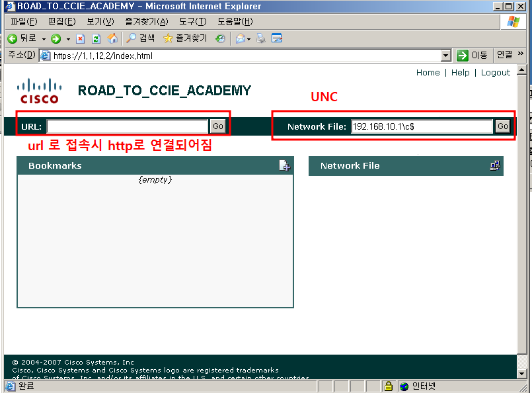Open the Favorites (즐겨찾기) star button
This screenshot has width=532, height=393.
pyautogui.click(x=185, y=38)
